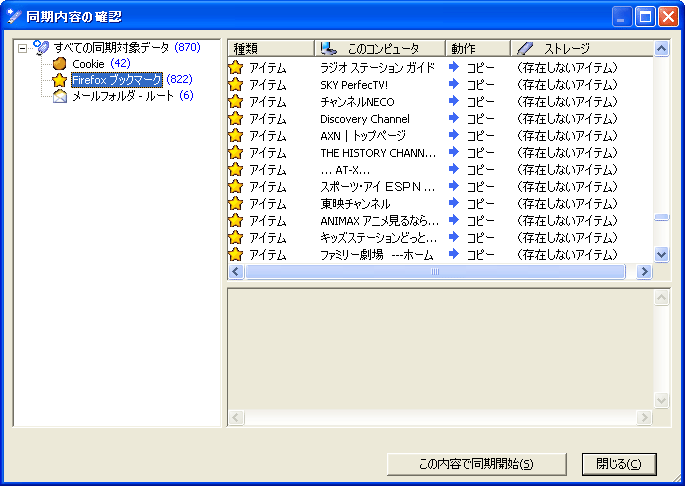
Task: Select the キッズステーションどっと entry
Action: click(379, 238)
